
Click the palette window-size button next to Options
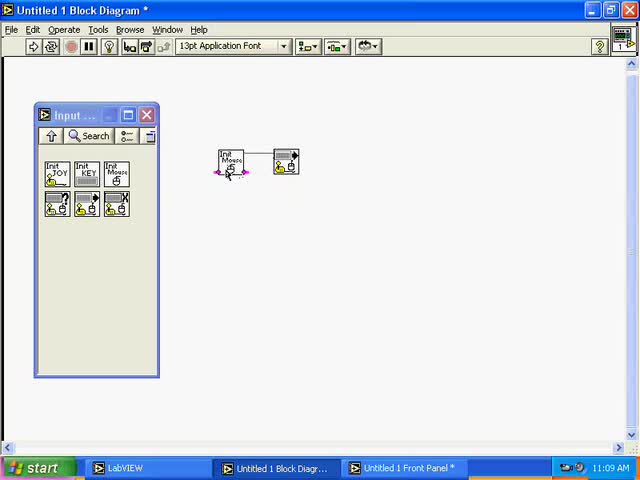pyautogui.click(x=149, y=136)
